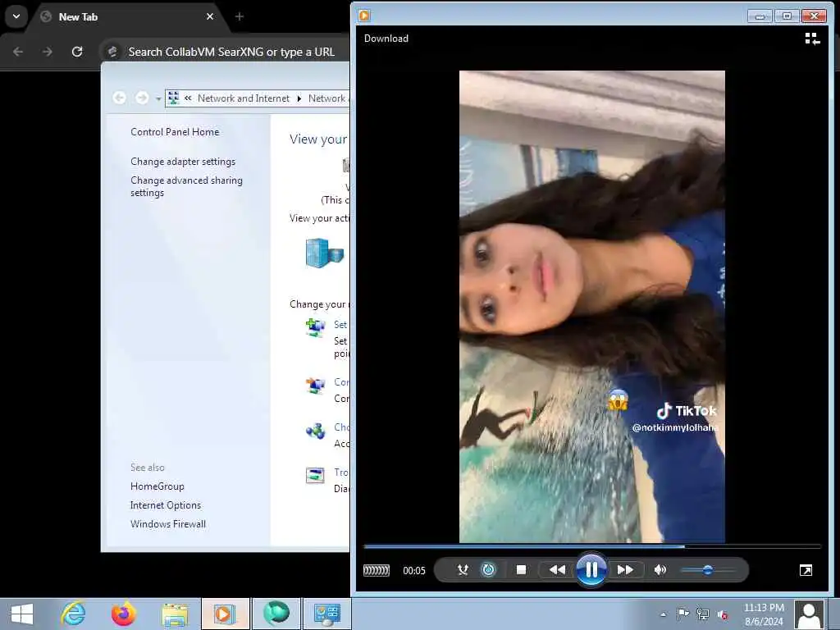View the video full screen
Viewport: 840px width, 630px height.
tap(806, 571)
